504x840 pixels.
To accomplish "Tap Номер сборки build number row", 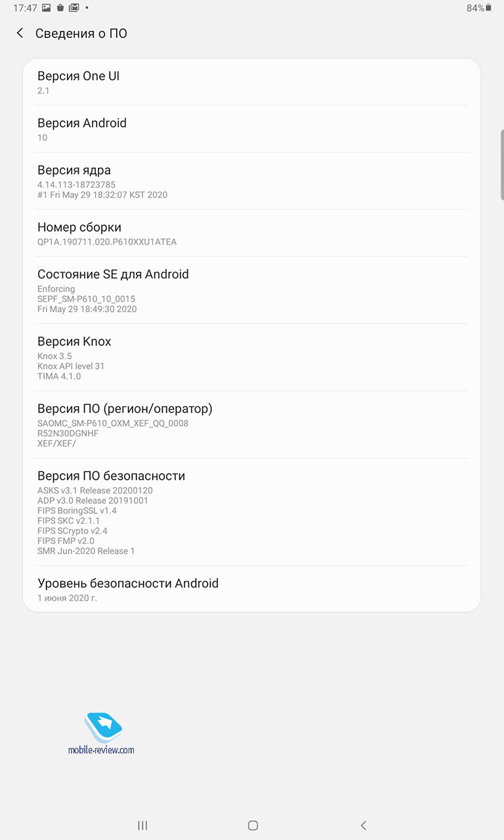I will click(x=252, y=233).
